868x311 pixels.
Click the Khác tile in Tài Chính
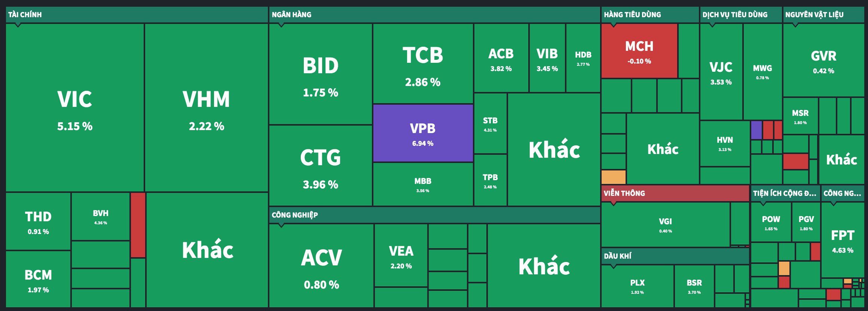tap(207, 250)
